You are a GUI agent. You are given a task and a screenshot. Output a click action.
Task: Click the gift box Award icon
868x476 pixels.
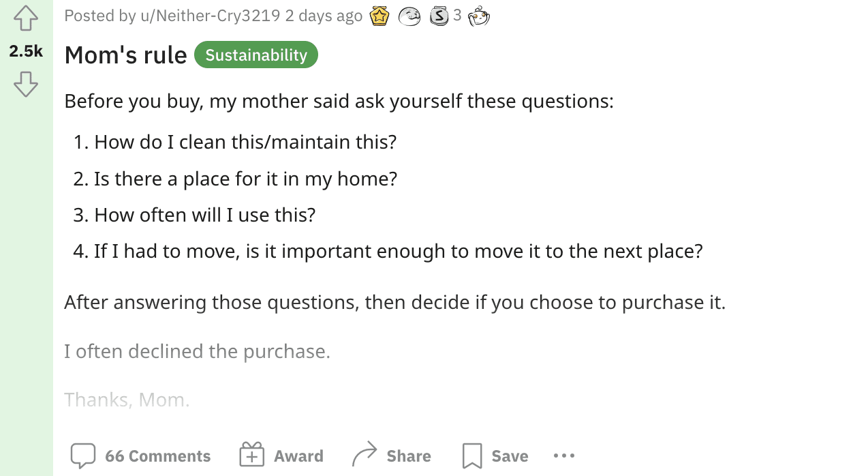click(252, 455)
